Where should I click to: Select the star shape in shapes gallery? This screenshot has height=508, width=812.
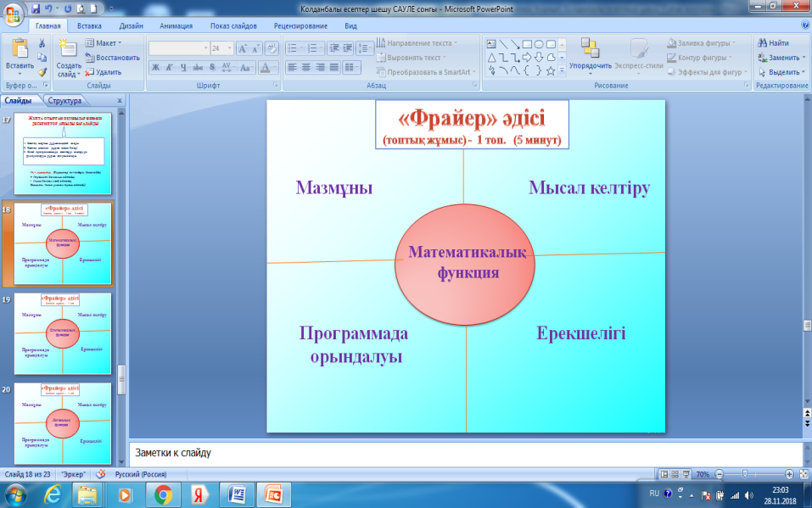click(x=551, y=71)
